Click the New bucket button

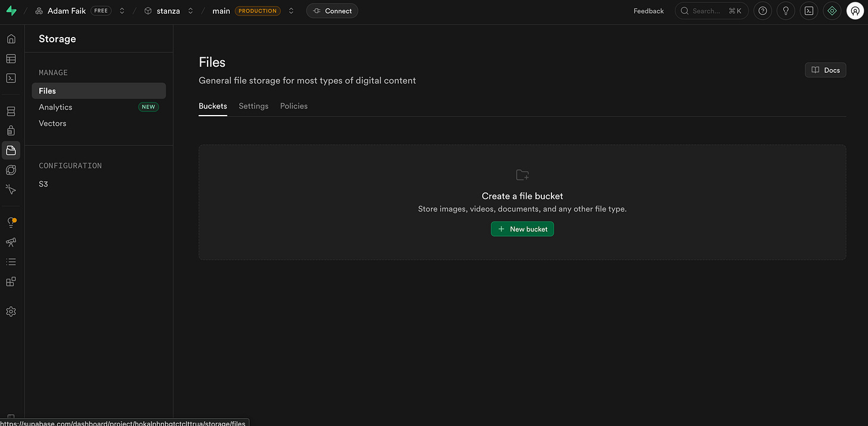click(522, 229)
